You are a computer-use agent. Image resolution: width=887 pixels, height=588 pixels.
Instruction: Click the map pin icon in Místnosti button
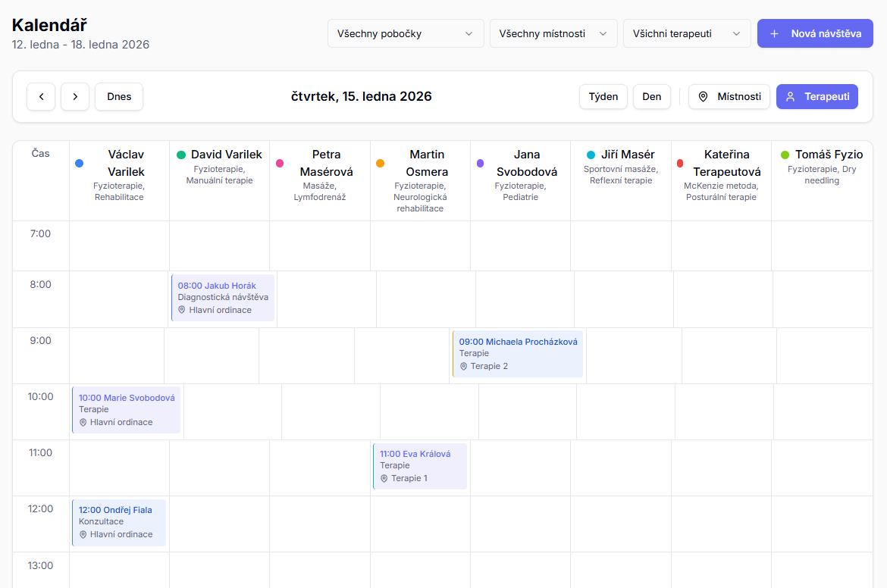click(703, 97)
